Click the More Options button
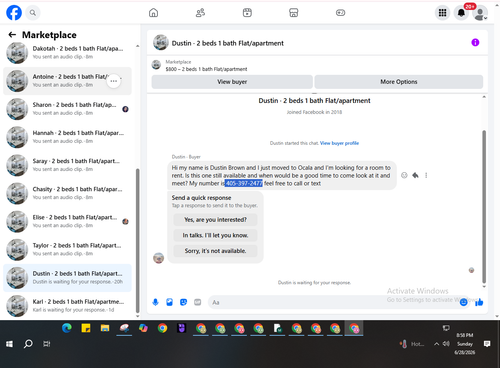Image resolution: width=500 pixels, height=368 pixels. (399, 82)
